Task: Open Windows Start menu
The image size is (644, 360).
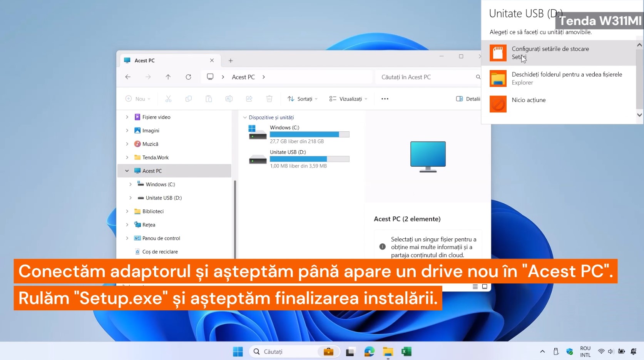Action: coord(238,352)
